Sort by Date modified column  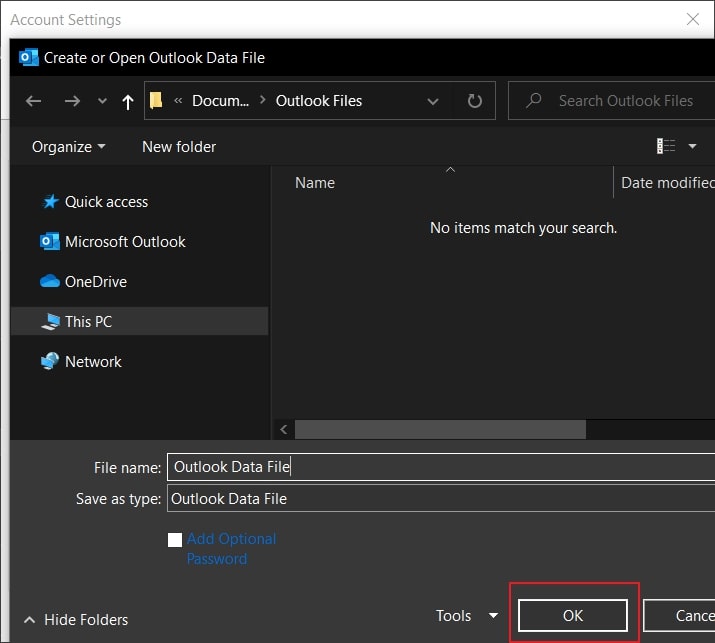click(667, 183)
